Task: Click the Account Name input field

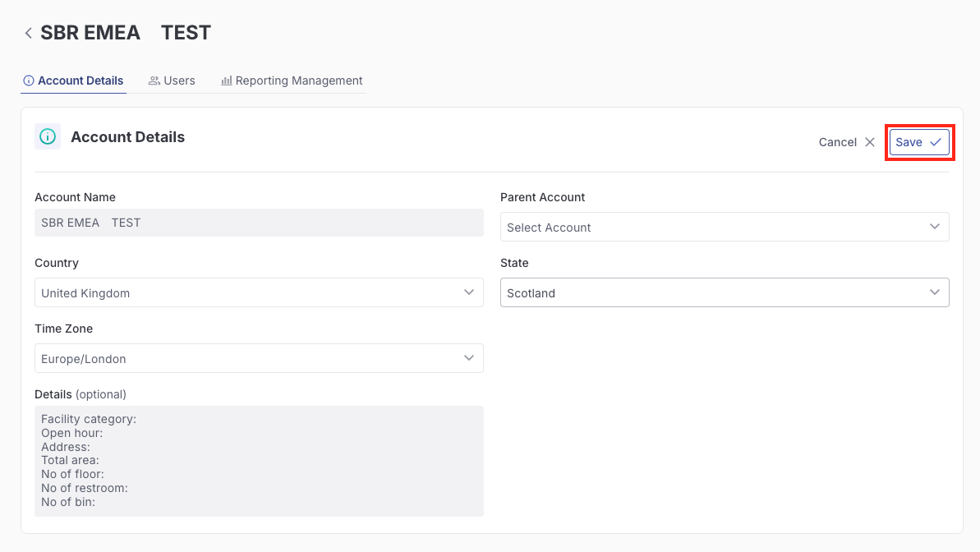Action: [259, 223]
